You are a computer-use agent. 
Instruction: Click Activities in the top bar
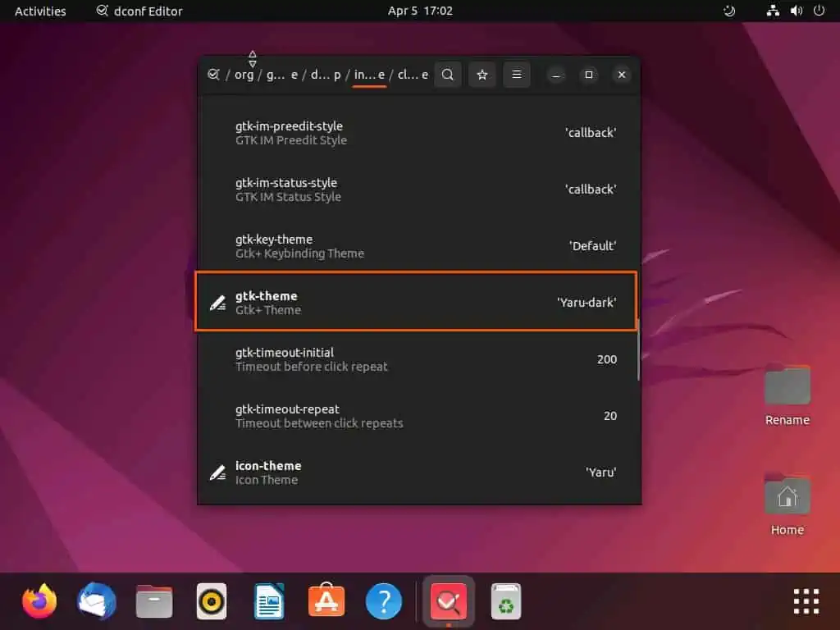(39, 11)
